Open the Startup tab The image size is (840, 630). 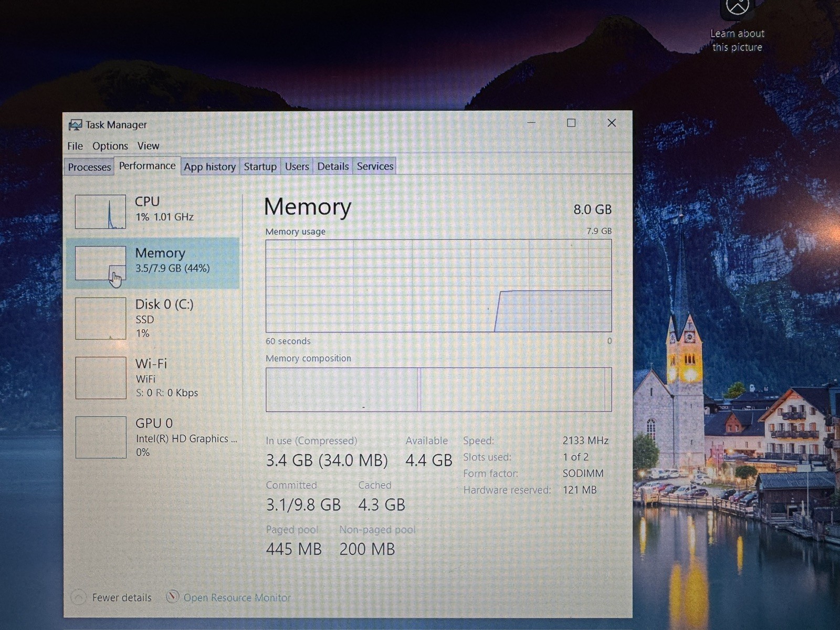pos(260,166)
